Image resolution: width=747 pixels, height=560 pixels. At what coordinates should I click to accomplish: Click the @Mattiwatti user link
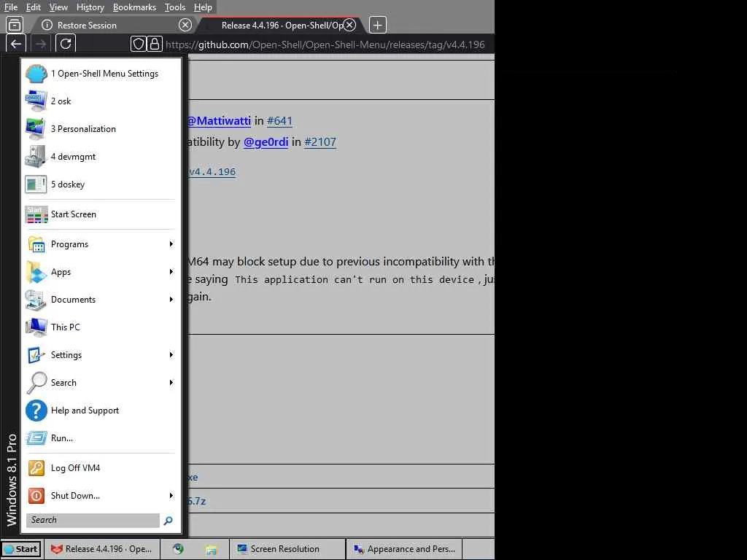click(219, 121)
